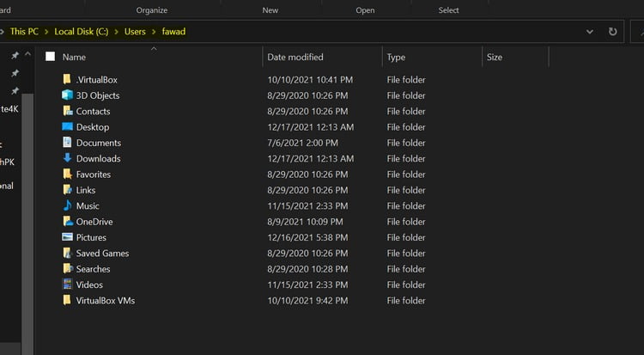The width and height of the screenshot is (644, 355).
Task: Select the Contacts folder icon
Action: click(x=67, y=111)
